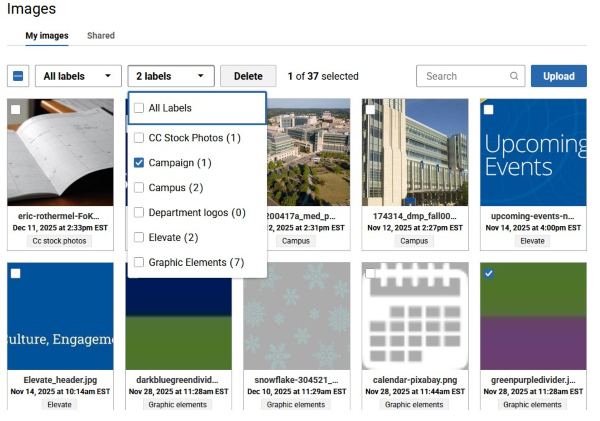Image resolution: width=600 pixels, height=421 pixels.
Task: Collapse the 2 labels dropdown
Action: [171, 76]
